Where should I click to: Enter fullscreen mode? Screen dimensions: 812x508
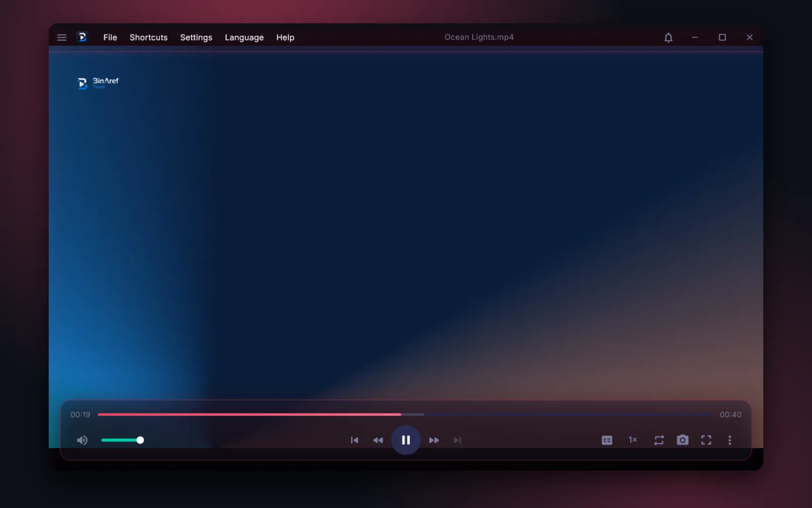tap(706, 440)
